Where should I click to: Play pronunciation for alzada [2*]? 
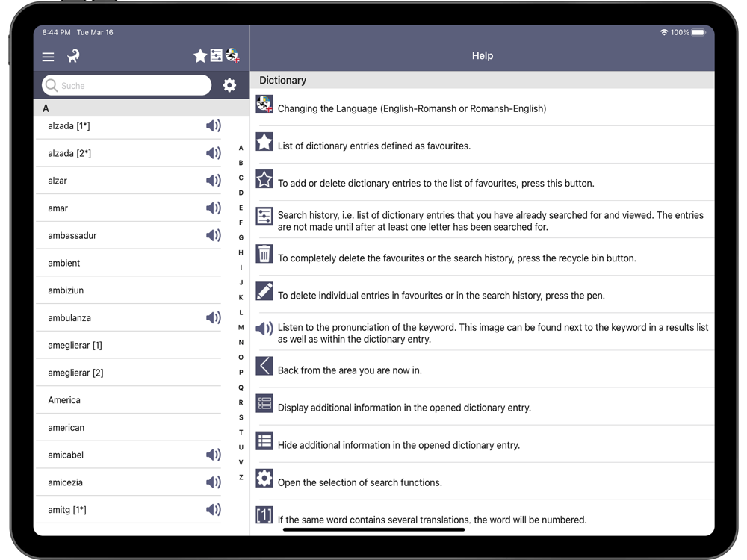214,153
